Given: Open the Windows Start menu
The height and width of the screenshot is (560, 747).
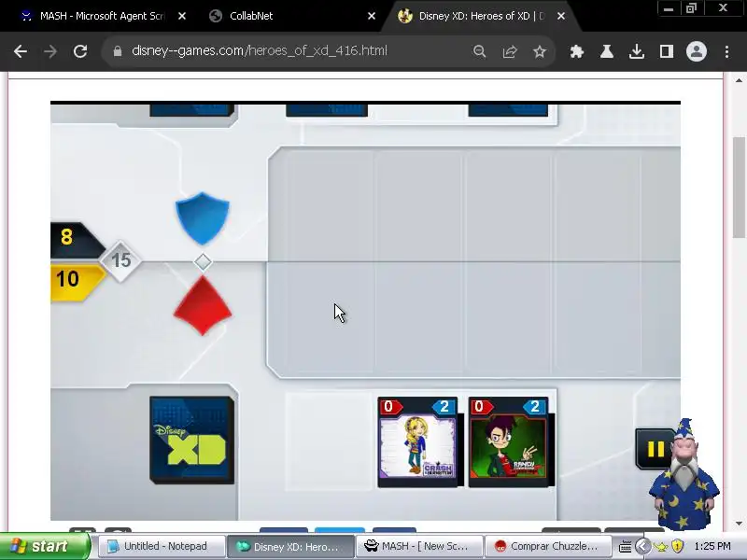Looking at the screenshot, I should pyautogui.click(x=45, y=546).
